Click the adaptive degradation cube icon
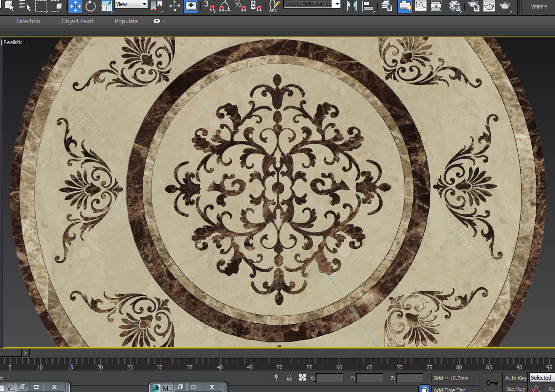555x392 pixels. pos(424,389)
